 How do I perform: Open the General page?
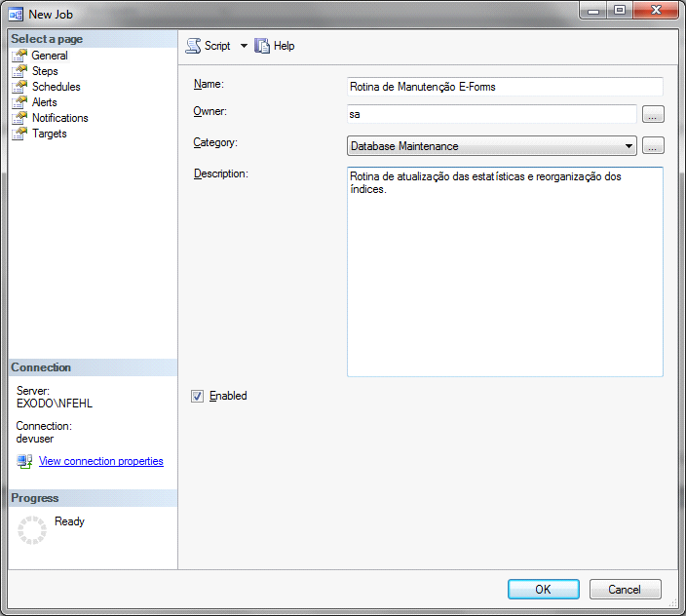click(50, 56)
